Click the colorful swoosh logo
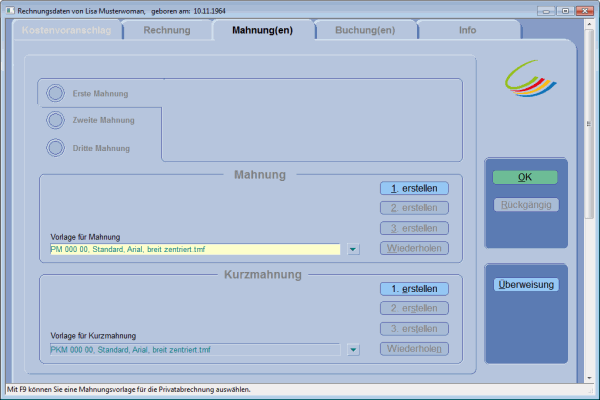The width and height of the screenshot is (600, 400). (x=532, y=78)
